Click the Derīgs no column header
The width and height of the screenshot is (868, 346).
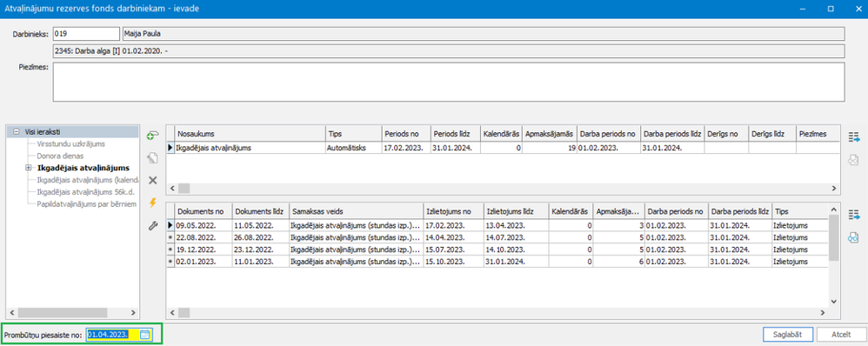[x=726, y=134]
